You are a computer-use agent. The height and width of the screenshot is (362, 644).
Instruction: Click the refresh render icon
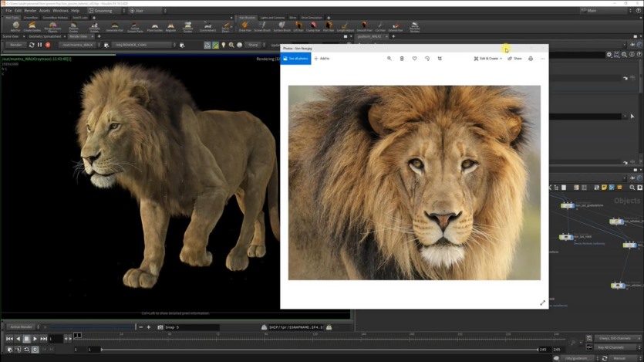(32, 45)
